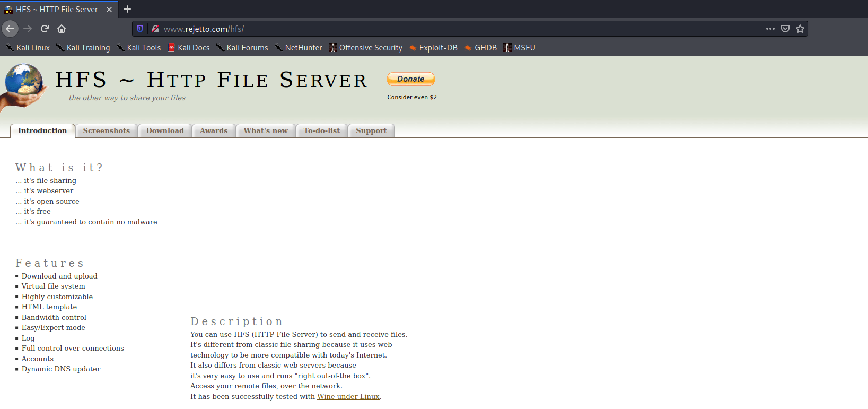Bookmark this page with star icon

(800, 29)
